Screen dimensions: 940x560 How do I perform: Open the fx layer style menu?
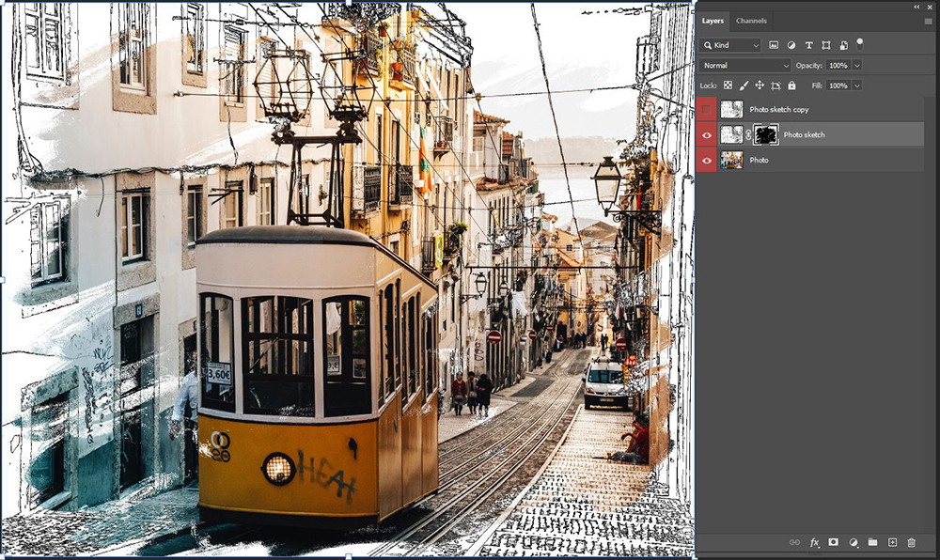pyautogui.click(x=814, y=542)
